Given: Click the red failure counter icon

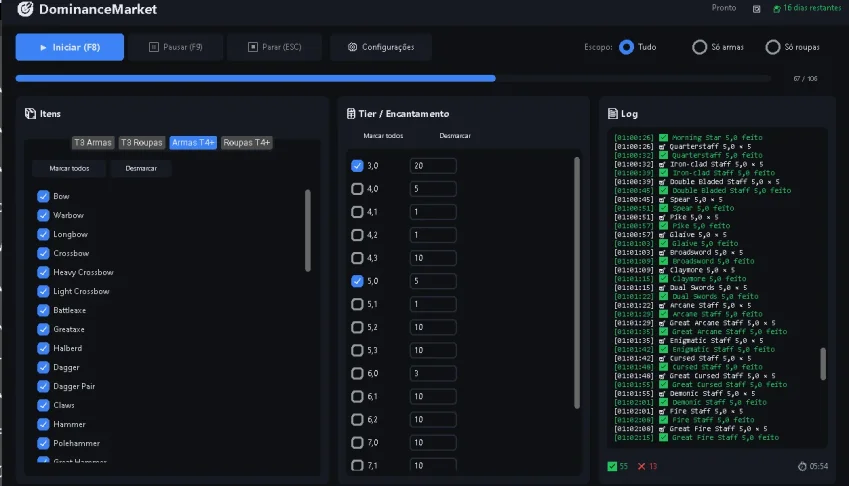Looking at the screenshot, I should pyautogui.click(x=642, y=466).
